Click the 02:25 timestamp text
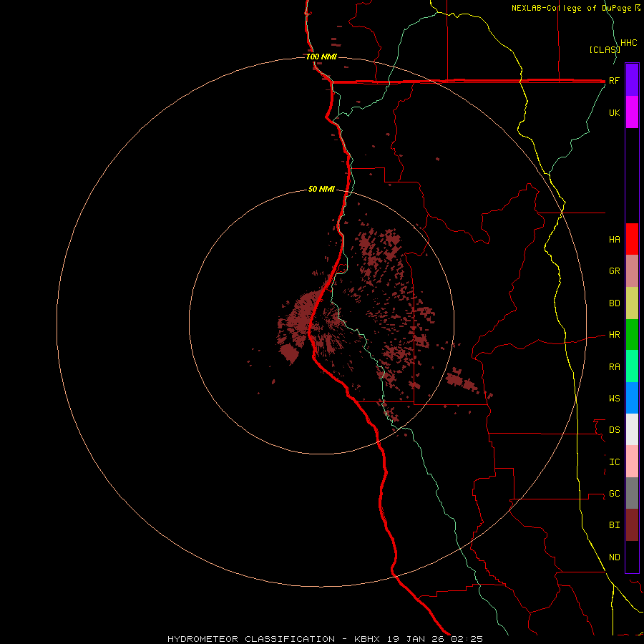Image resolution: width=644 pixels, height=644 pixels. click(x=467, y=639)
